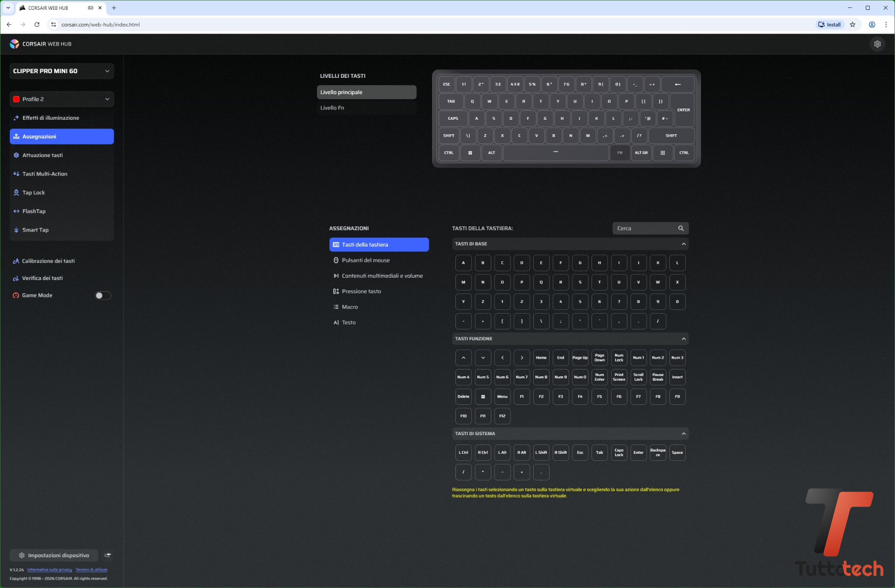Select the menu key icon on the virtual keyboard
The width and height of the screenshot is (895, 588).
(663, 153)
